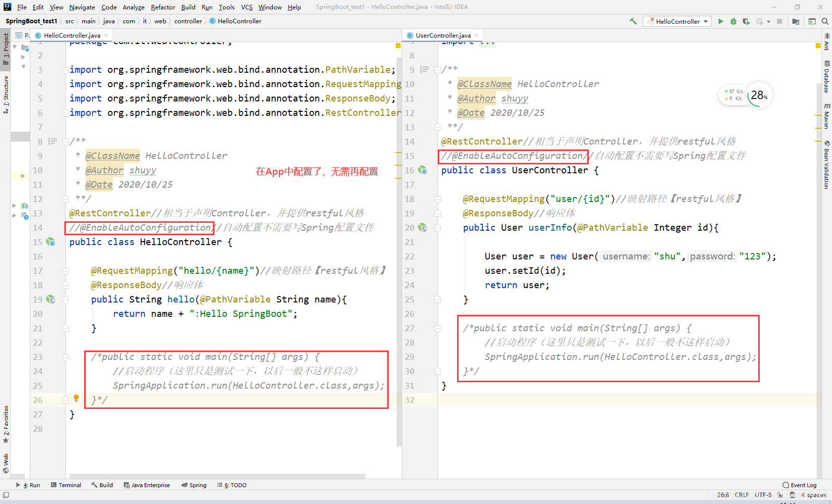Click SpringBoot_test1 breadcrumb in navigation bar

[x=31, y=21]
